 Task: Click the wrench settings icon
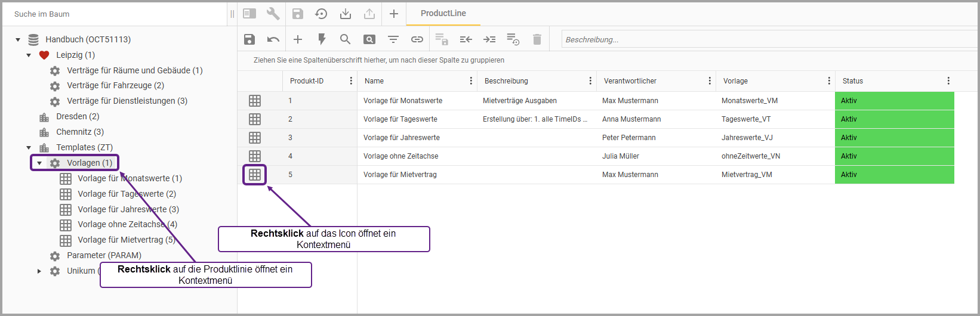point(273,14)
